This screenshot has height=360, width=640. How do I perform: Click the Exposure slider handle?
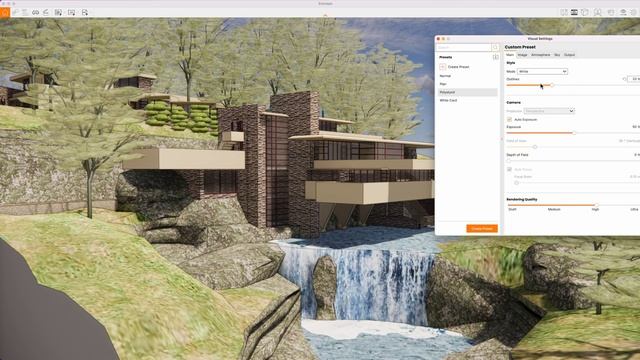(574, 133)
